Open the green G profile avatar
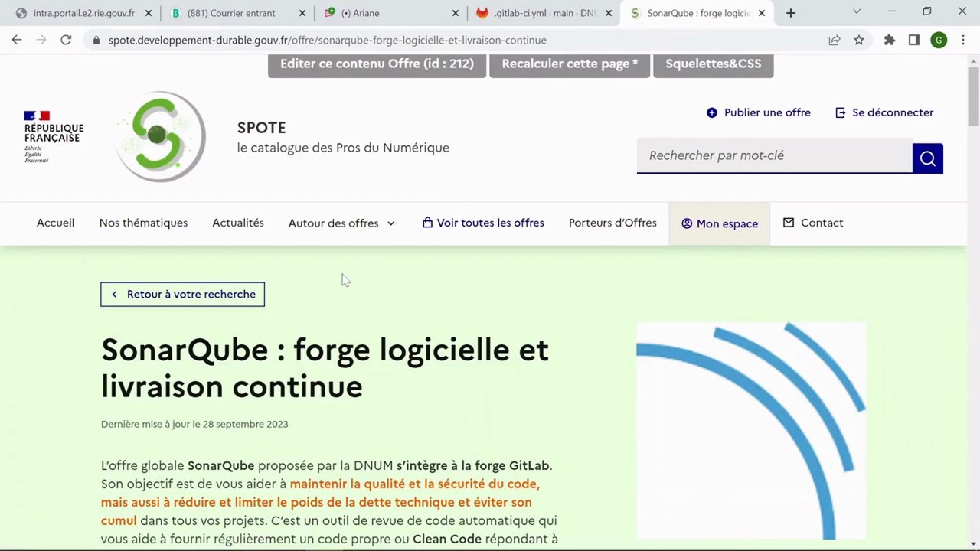Viewport: 980px width, 551px height. click(x=939, y=40)
